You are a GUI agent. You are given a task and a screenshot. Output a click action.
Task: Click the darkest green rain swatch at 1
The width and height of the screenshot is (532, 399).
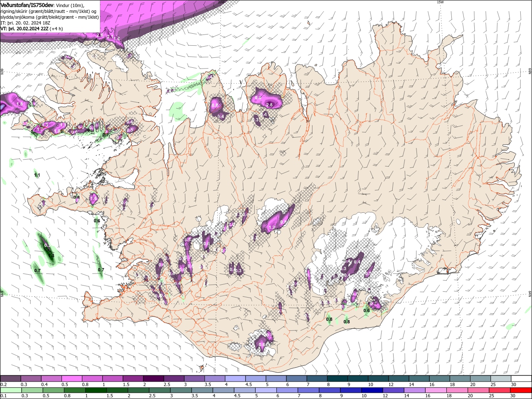coord(96,390)
